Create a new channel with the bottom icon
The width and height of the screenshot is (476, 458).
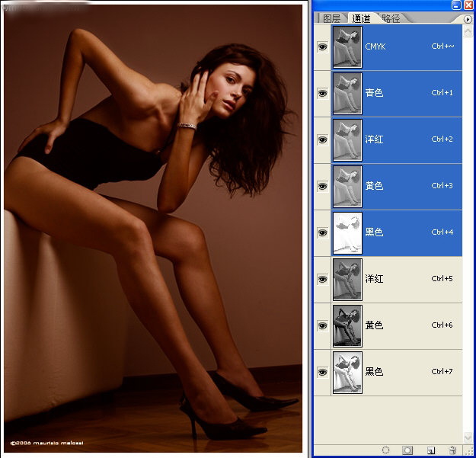point(430,450)
